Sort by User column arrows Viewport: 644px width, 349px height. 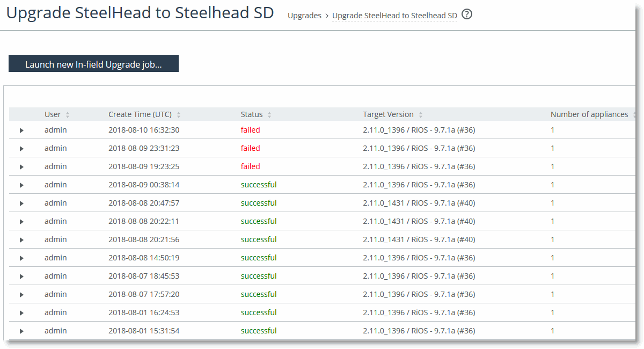click(x=68, y=115)
